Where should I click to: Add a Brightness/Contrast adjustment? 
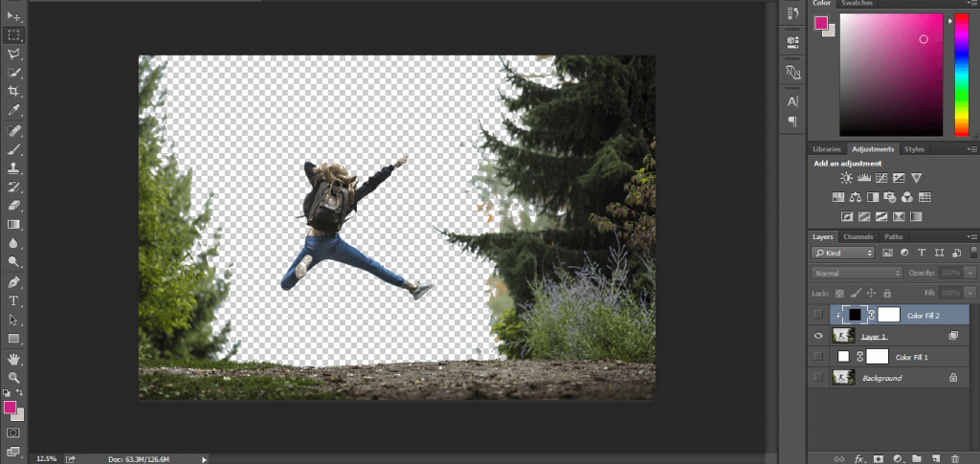point(846,178)
